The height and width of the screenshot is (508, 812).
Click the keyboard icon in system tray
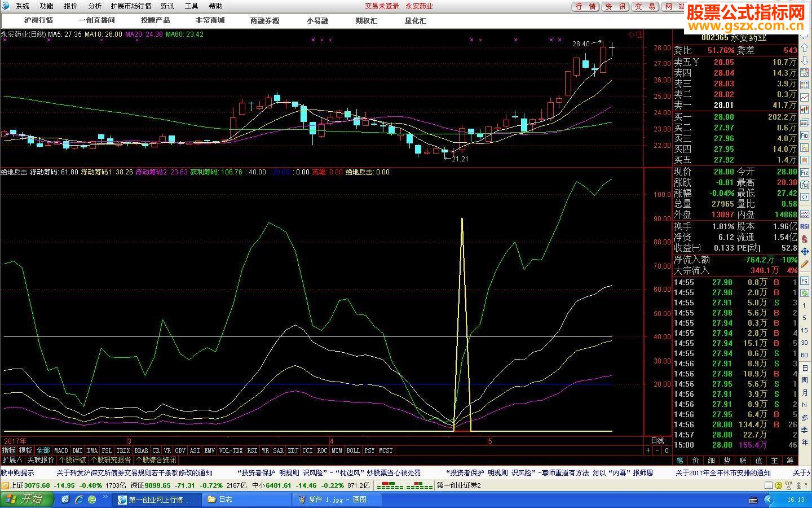[x=753, y=500]
